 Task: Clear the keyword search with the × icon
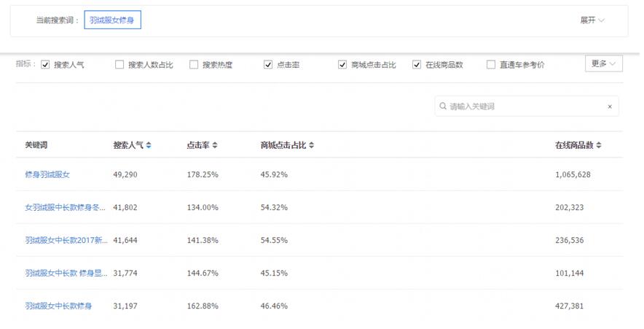tap(610, 107)
